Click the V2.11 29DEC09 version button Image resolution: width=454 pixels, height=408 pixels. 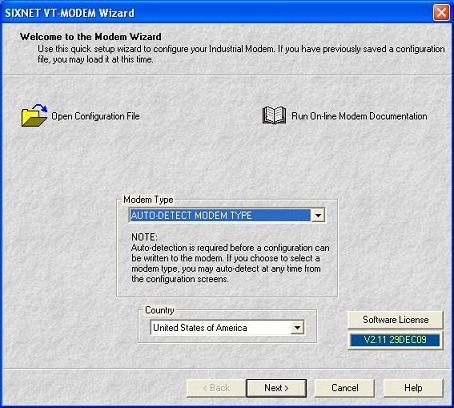tap(395, 340)
